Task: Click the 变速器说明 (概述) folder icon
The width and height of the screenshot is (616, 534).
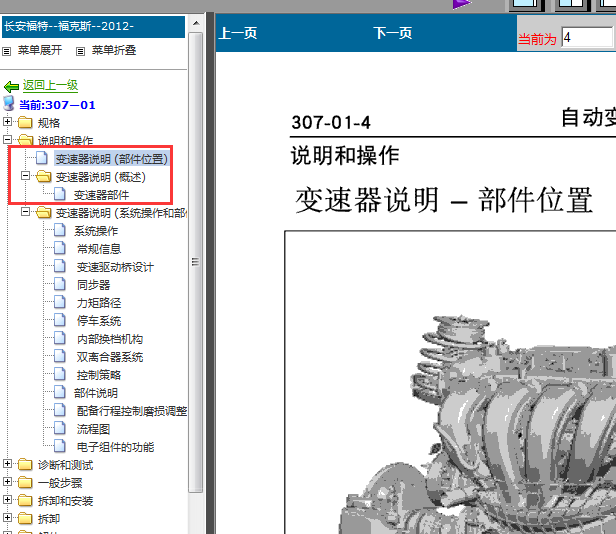Action: [x=44, y=176]
